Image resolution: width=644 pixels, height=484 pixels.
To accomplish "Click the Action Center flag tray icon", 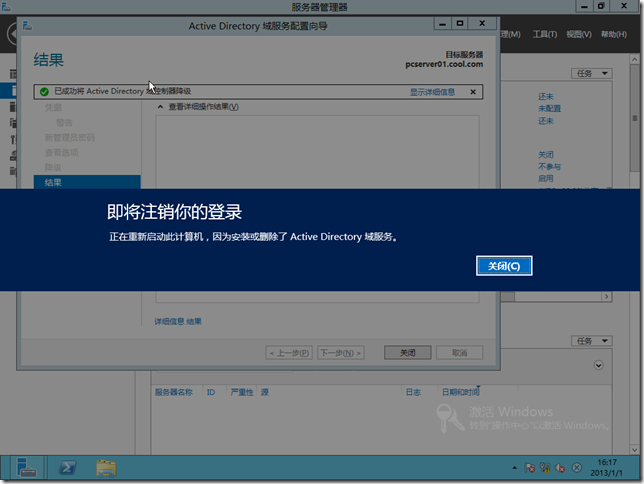I will tap(529, 468).
